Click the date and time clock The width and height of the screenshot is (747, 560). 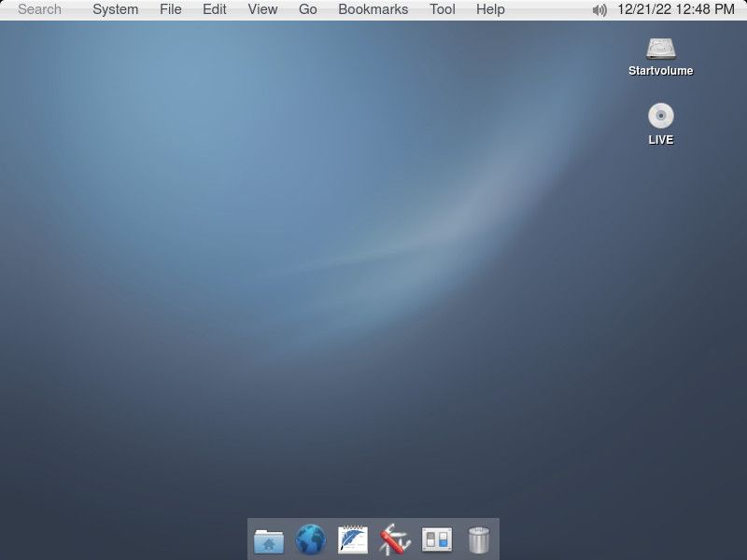(675, 9)
